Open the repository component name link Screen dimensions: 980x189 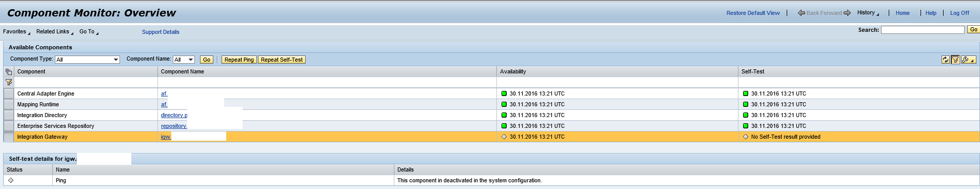174,126
